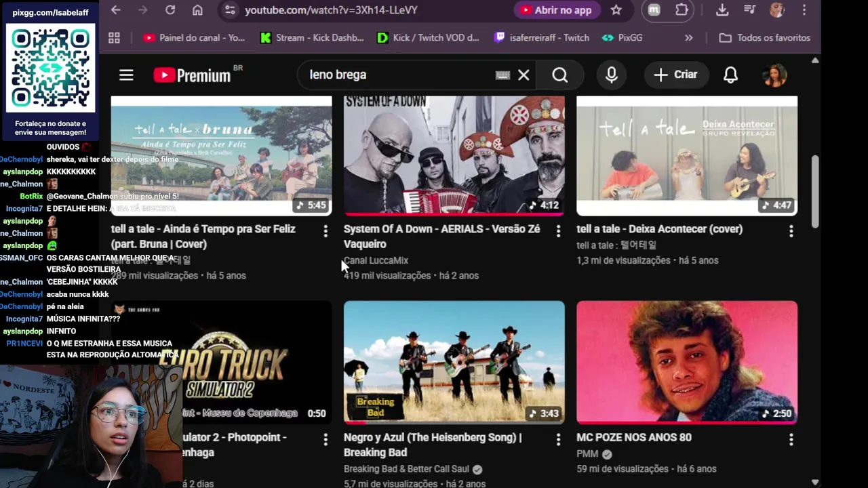
Task: Open the browser profile avatar
Action: tap(777, 10)
